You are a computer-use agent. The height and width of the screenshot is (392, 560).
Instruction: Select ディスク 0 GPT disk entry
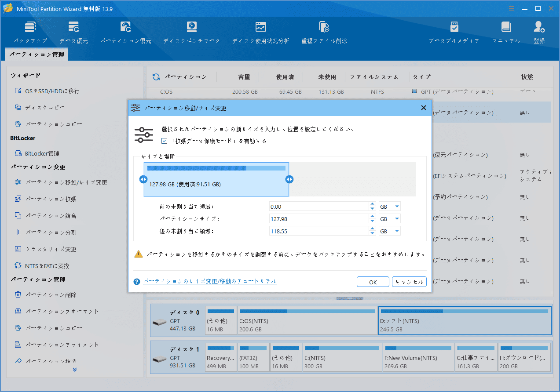click(x=177, y=321)
